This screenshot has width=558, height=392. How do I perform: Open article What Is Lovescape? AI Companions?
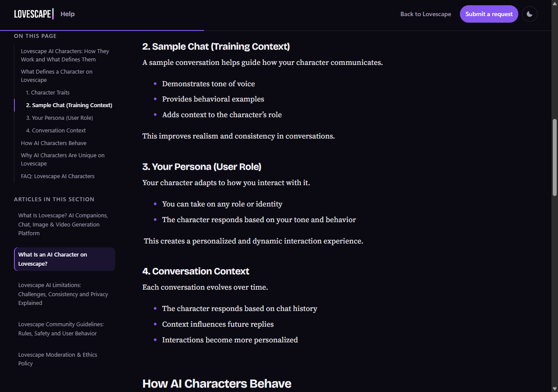(65, 224)
